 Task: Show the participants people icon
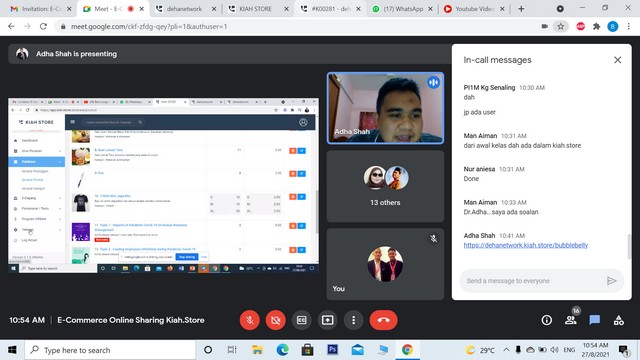tap(571, 320)
